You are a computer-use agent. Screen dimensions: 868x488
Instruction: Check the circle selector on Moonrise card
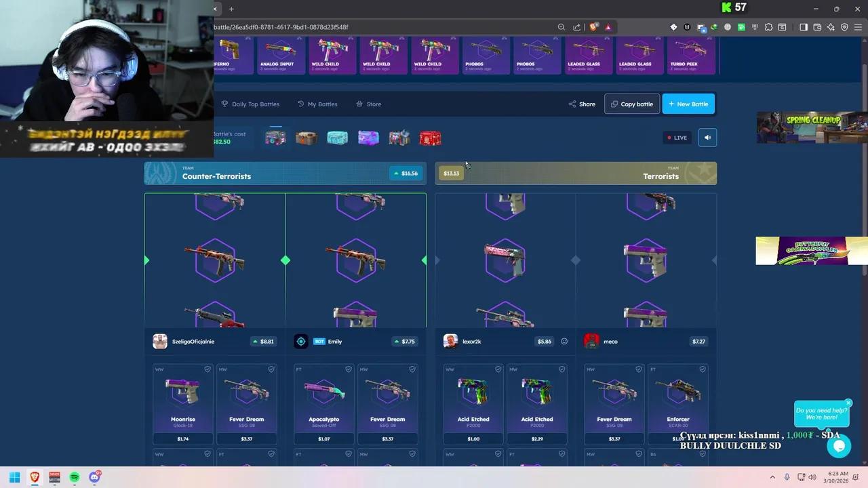(x=208, y=369)
